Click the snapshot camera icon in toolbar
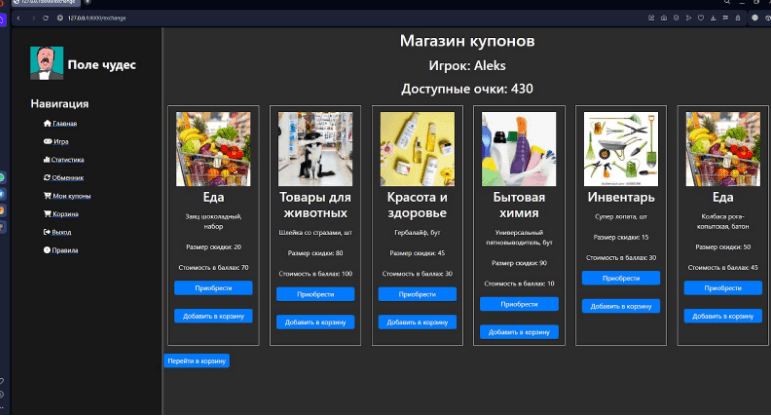The width and height of the screenshot is (771, 417). 663,18
